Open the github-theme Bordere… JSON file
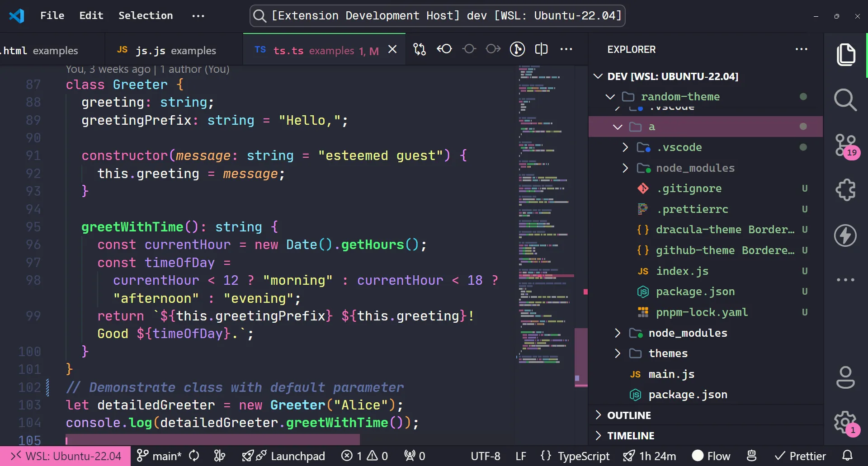Image resolution: width=868 pixels, height=466 pixels. 705,250
